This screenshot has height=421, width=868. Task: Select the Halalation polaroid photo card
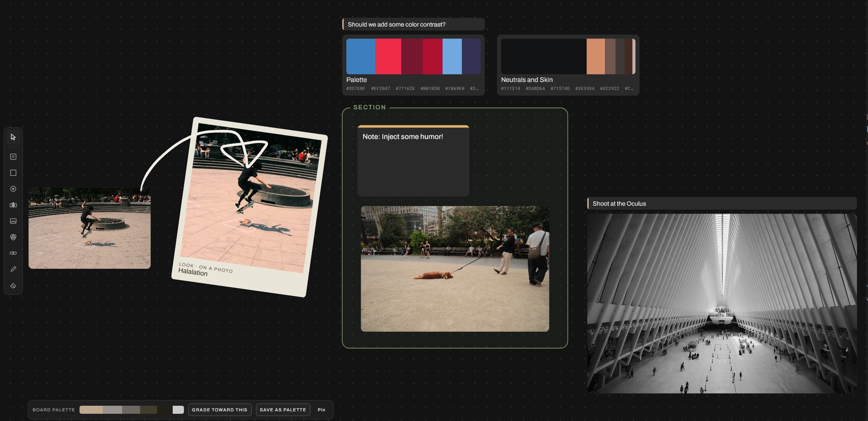[249, 207]
